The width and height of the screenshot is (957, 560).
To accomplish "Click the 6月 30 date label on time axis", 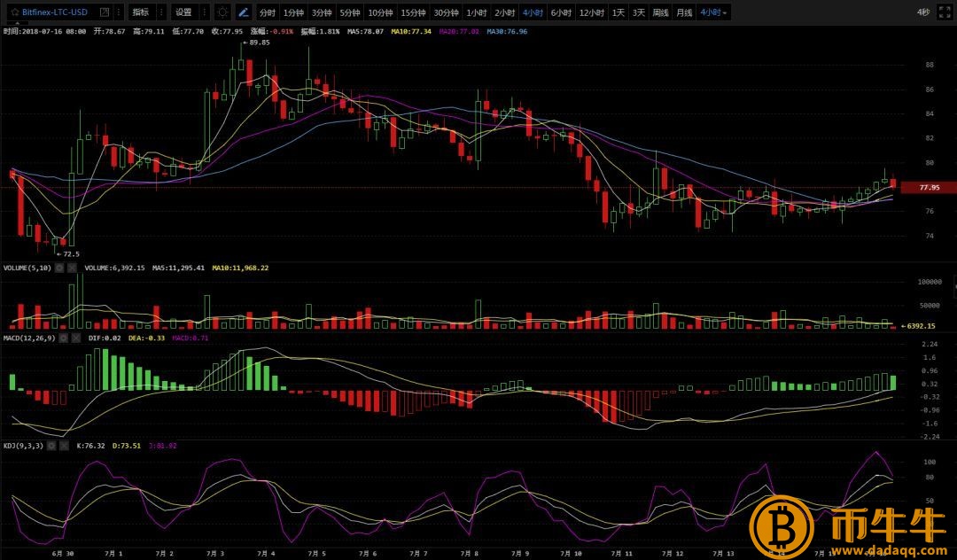I will 63,553.
